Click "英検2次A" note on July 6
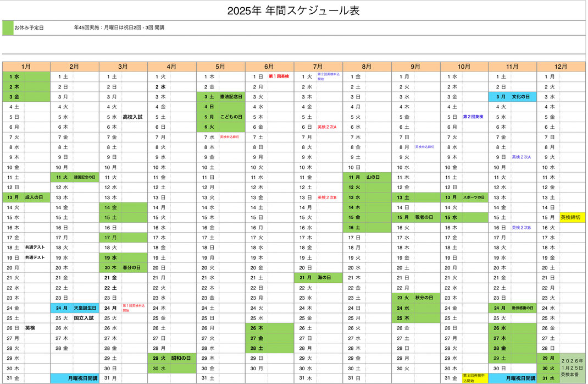588x384 pixels. tap(327, 127)
